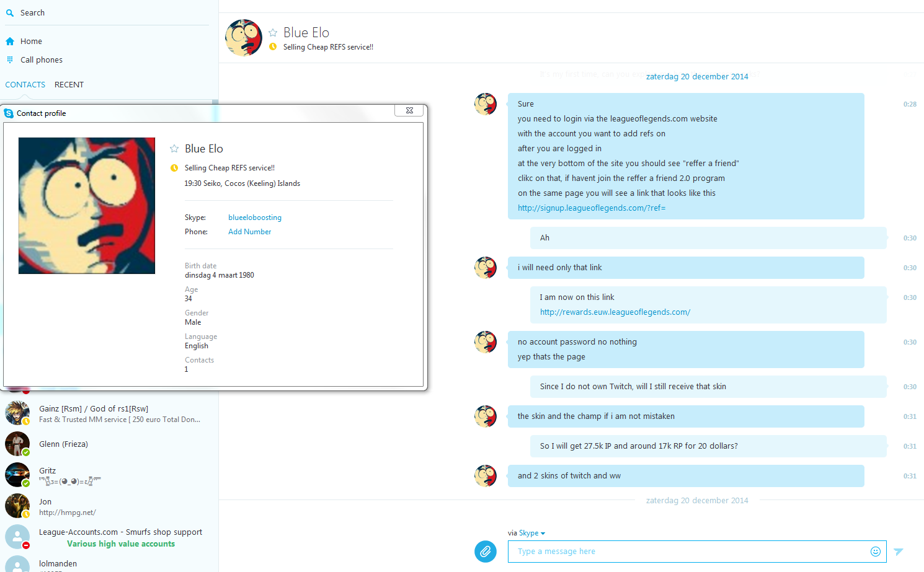
Task: Click avatar beside 'no account password no nothing'
Action: click(x=486, y=342)
